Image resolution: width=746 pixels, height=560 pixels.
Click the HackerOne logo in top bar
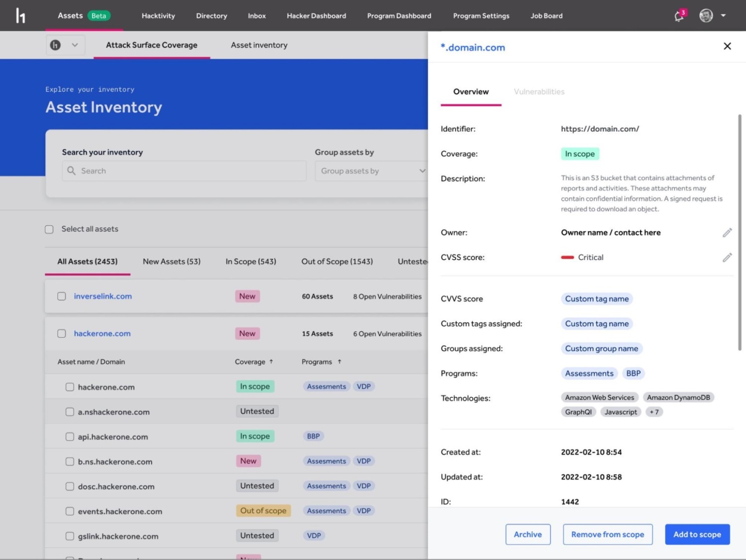[20, 16]
